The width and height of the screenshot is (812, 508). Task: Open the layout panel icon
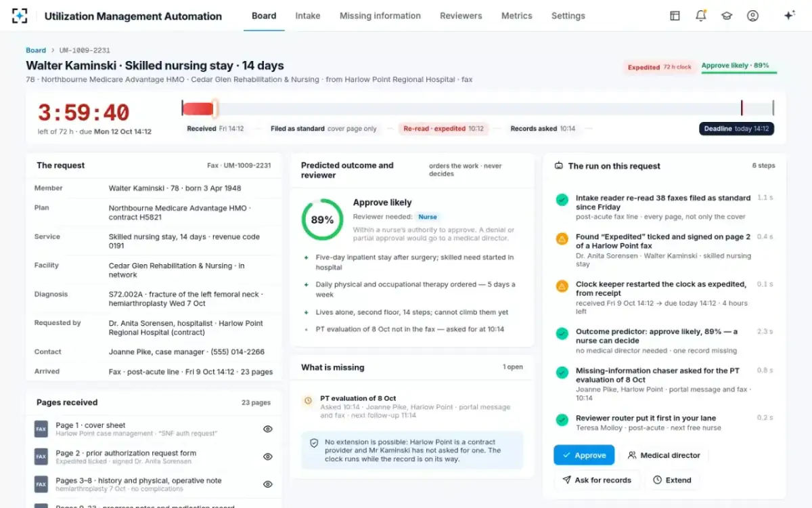(675, 16)
